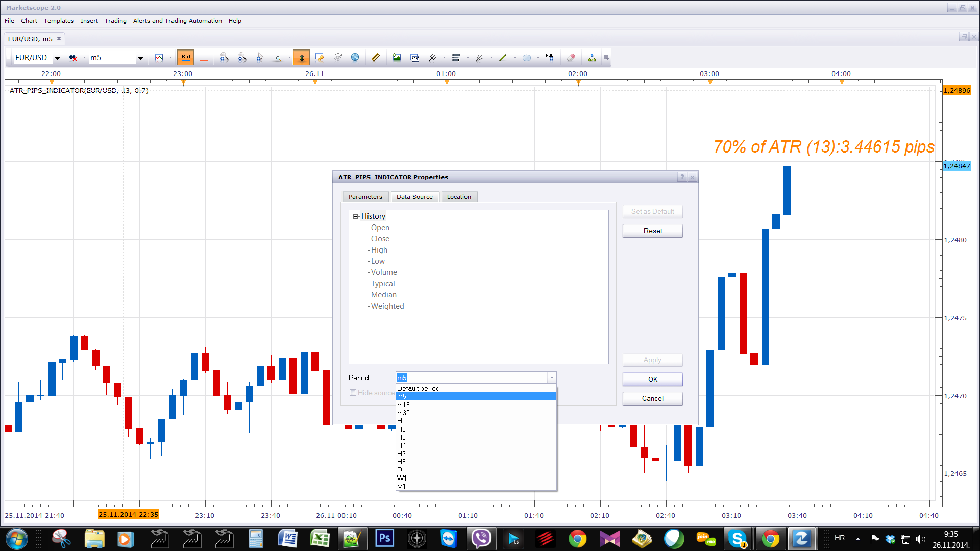Choose Default period from list

pyautogui.click(x=476, y=388)
